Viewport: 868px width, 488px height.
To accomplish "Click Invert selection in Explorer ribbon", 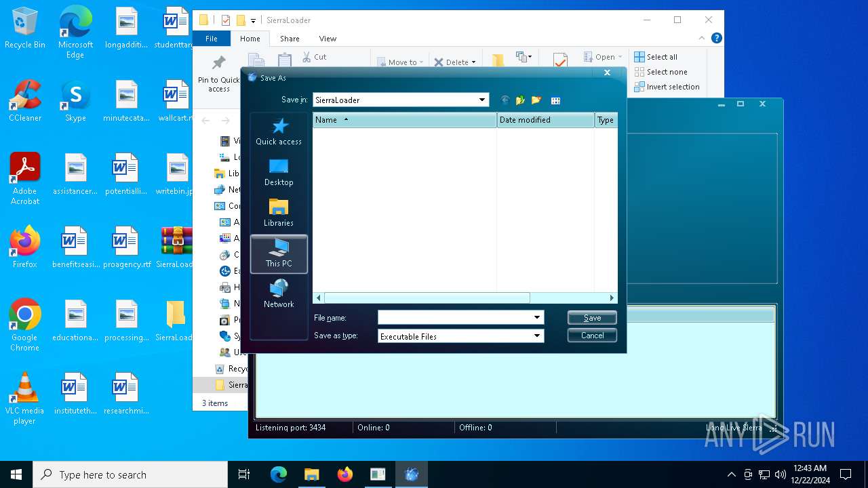I will (667, 87).
